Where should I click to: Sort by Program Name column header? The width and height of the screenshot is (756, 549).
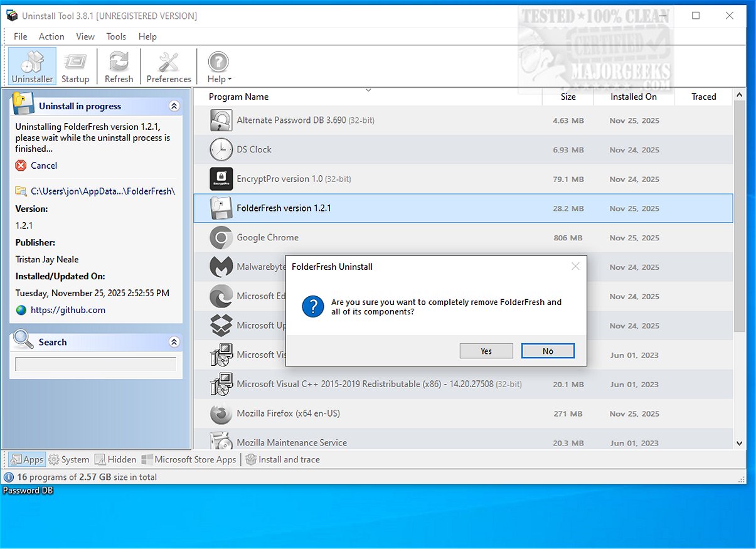(x=238, y=97)
